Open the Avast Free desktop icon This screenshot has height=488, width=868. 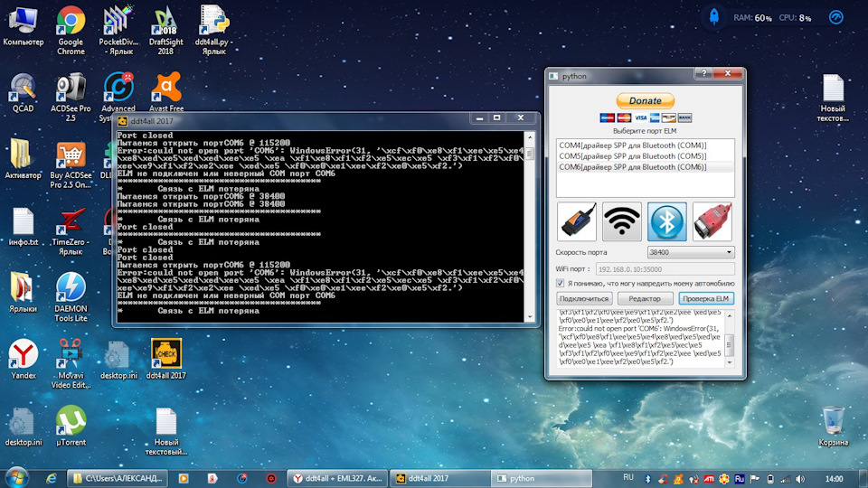click(x=166, y=92)
